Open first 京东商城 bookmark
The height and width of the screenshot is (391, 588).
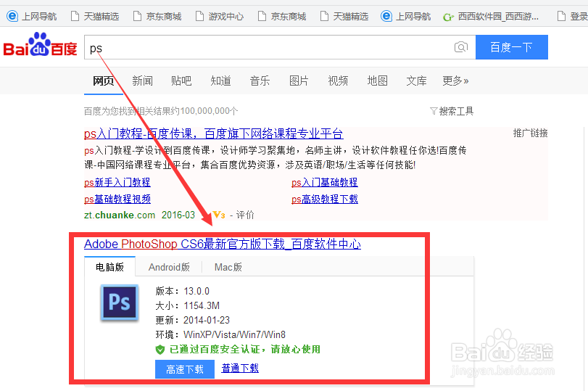pos(157,17)
